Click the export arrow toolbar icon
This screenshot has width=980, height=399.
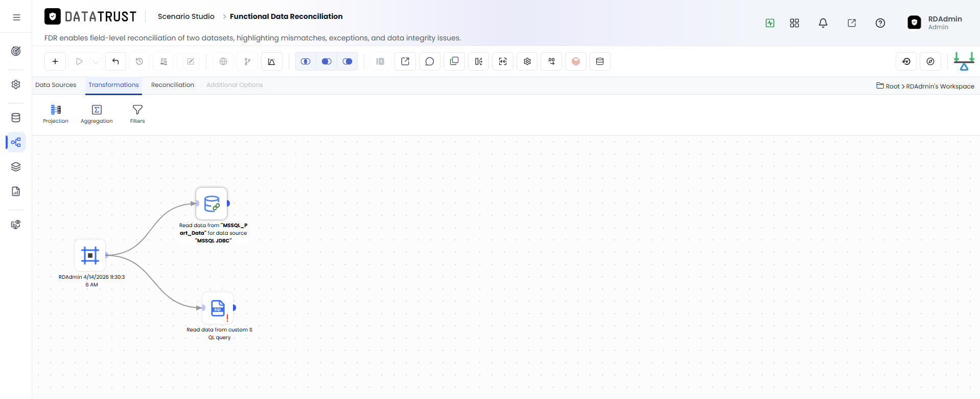click(405, 61)
